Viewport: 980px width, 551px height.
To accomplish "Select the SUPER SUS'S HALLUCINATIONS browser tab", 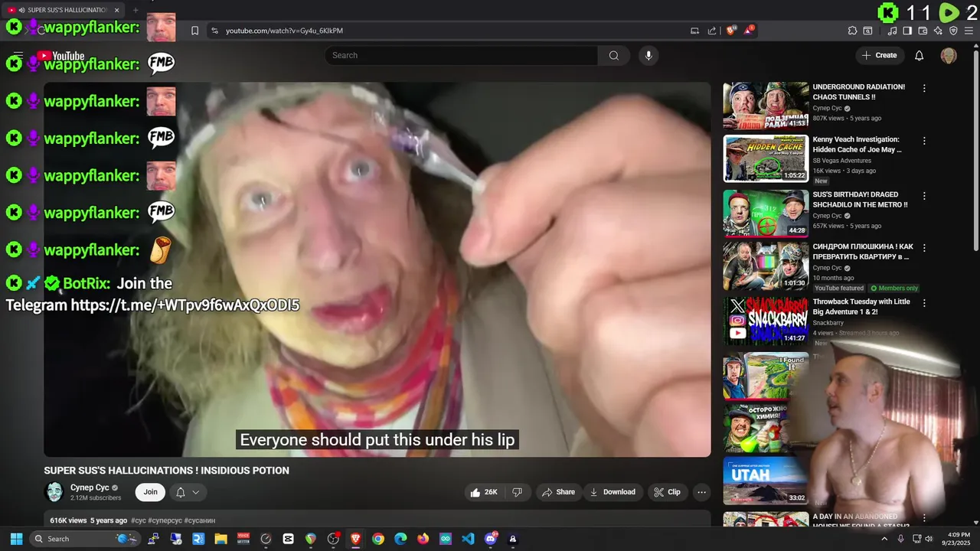I will [63, 10].
